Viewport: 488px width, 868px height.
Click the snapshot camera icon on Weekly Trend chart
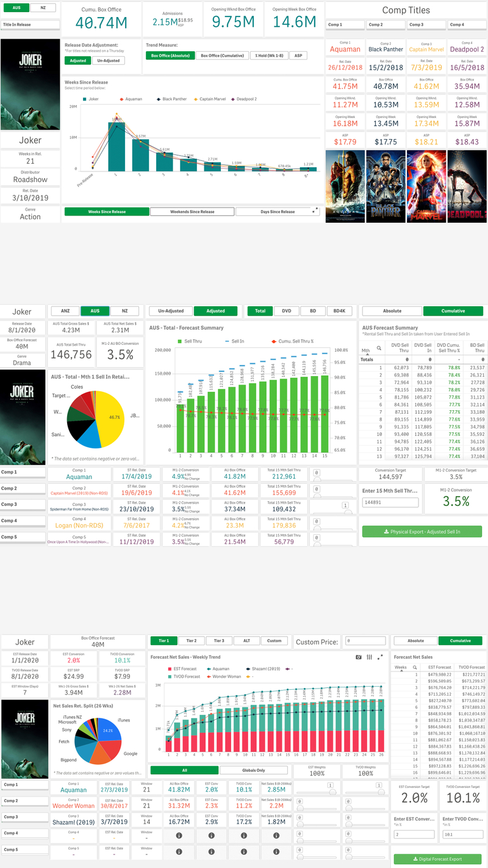pos(359,657)
